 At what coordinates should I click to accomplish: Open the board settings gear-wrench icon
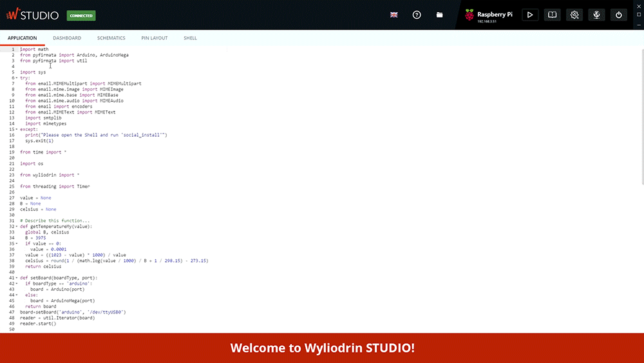[574, 15]
